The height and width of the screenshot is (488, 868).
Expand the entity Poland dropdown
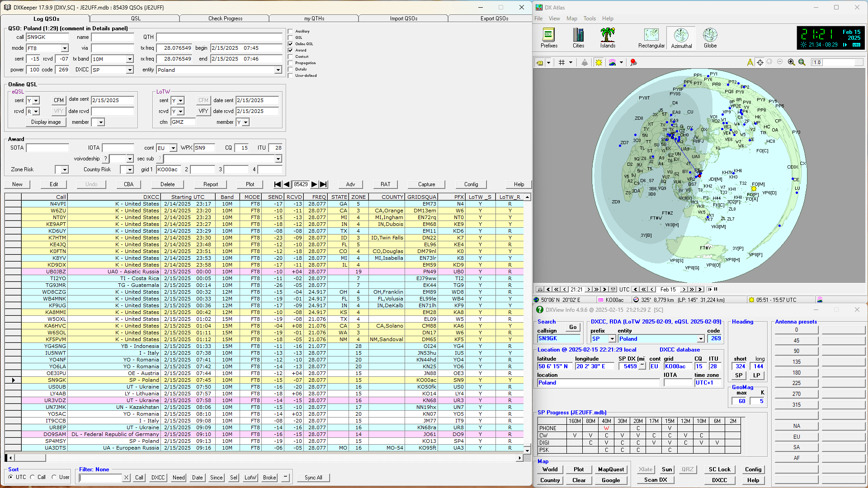278,70
